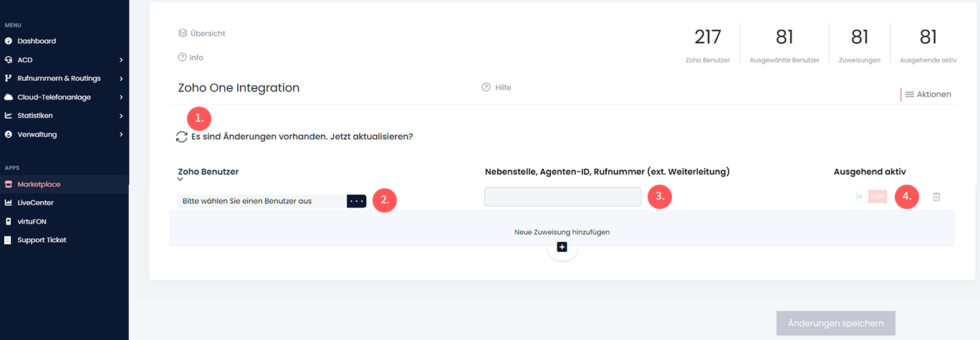This screenshot has width=980, height=340.
Task: Click the Verwaltung user icon
Action: pyautogui.click(x=9, y=134)
